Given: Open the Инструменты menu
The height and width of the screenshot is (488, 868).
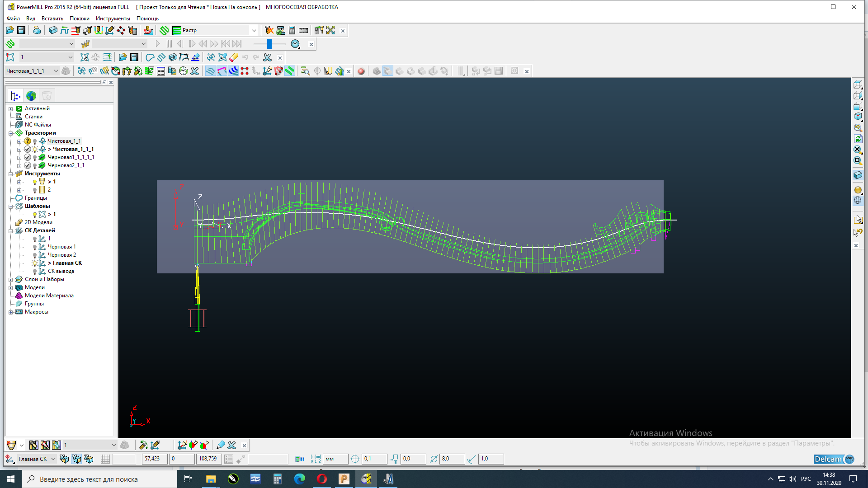Looking at the screenshot, I should click(x=113, y=19).
